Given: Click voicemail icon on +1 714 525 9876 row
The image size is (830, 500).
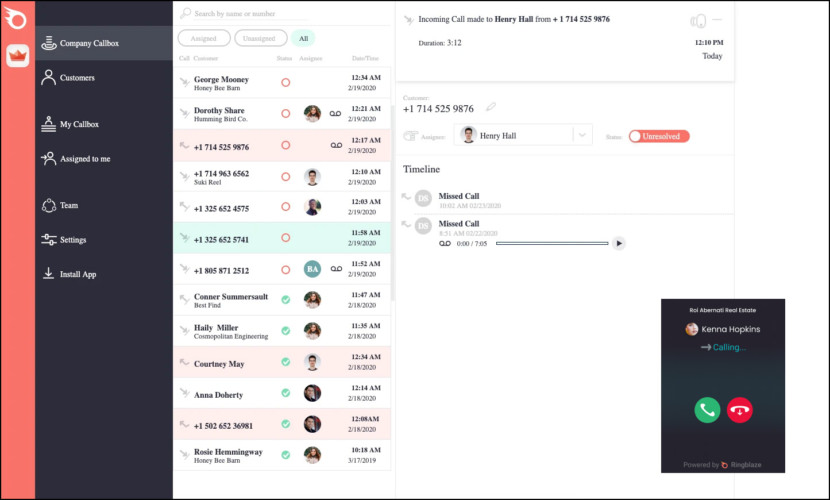Looking at the screenshot, I should 336,145.
